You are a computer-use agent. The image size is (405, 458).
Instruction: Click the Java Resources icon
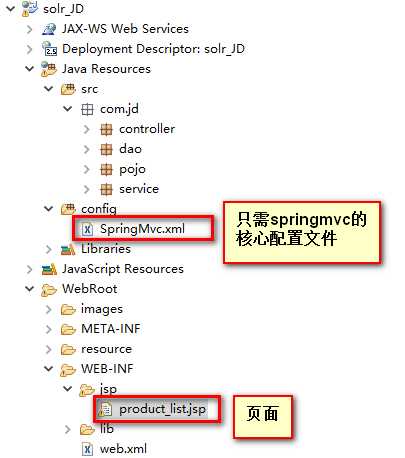coord(49,69)
